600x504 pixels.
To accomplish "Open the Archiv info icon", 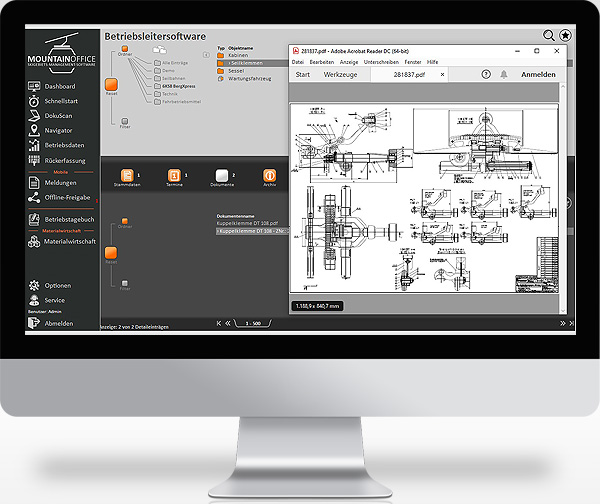I will click(269, 175).
